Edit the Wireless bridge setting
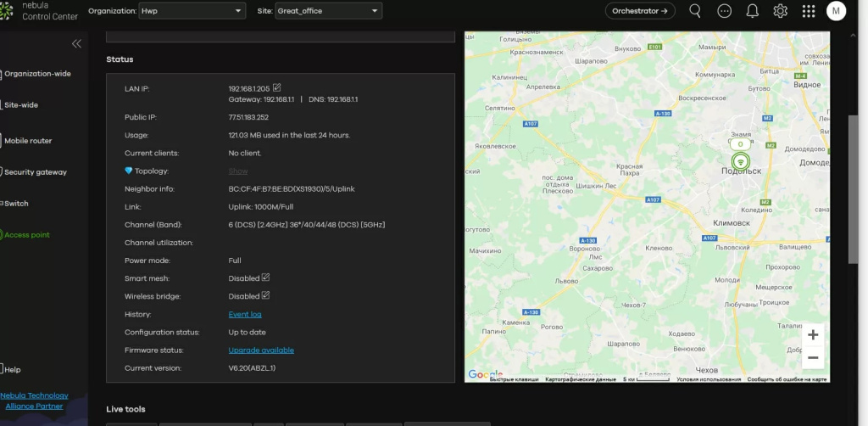Image resolution: width=868 pixels, height=426 pixels. click(x=265, y=295)
